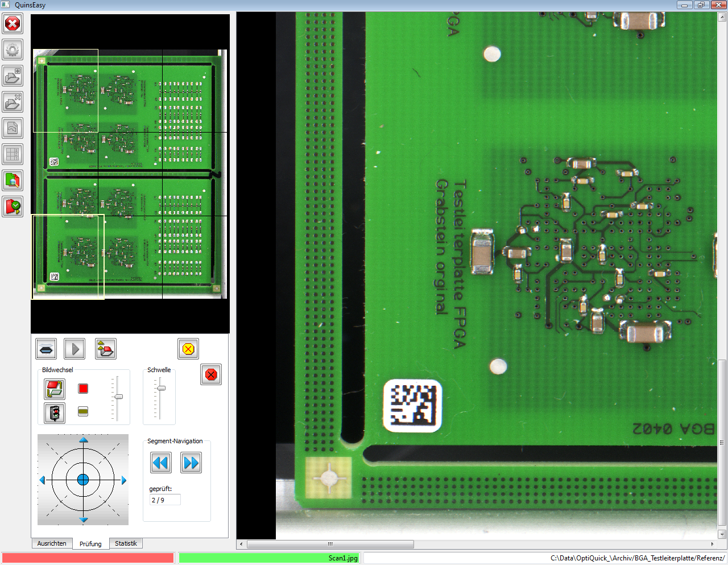Click the folder with X icon
The image size is (728, 565).
[13, 102]
